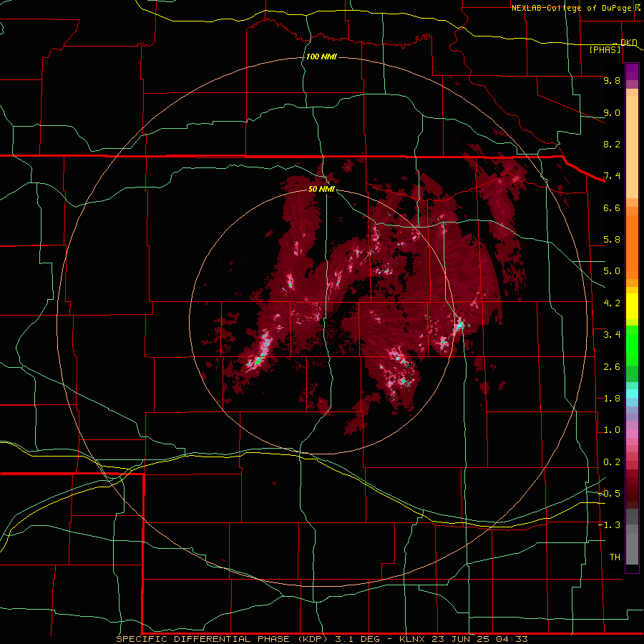644x644 pixels.
Task: Pick the gray swatch at bottom of color bar
Action: [x=632, y=548]
